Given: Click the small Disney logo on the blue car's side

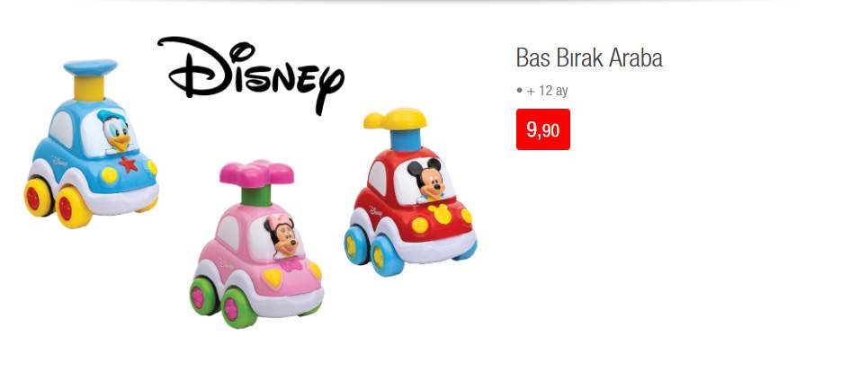Looking at the screenshot, I should pyautogui.click(x=59, y=162).
